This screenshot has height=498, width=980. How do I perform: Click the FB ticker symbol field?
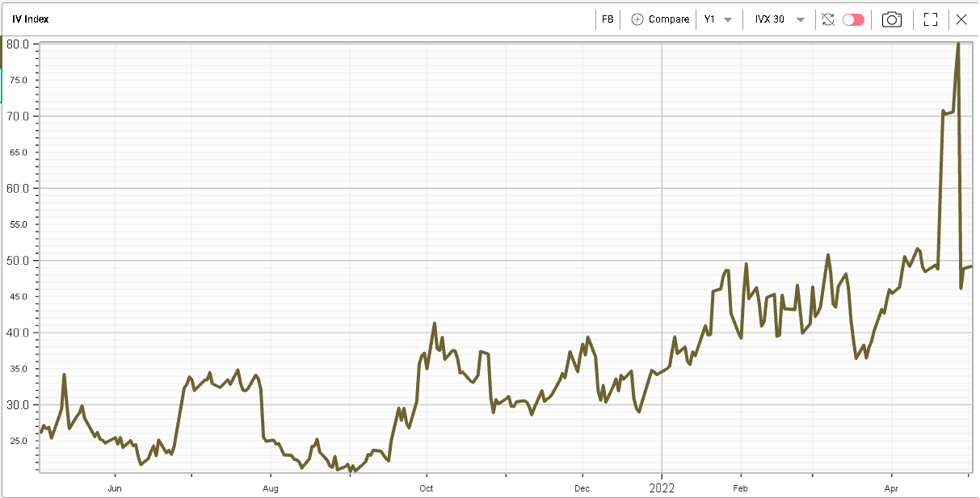pyautogui.click(x=608, y=19)
